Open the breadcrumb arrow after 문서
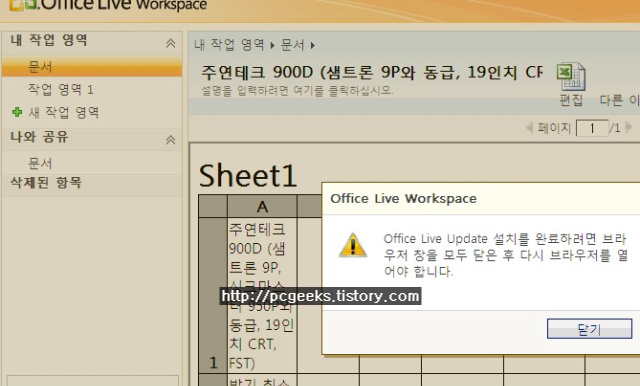This screenshot has width=640, height=386. point(313,45)
